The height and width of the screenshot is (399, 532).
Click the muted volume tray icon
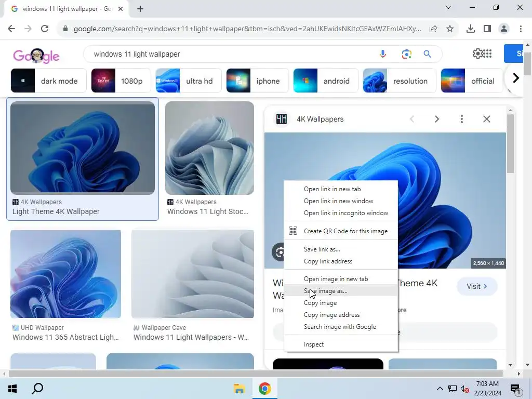[x=464, y=389]
